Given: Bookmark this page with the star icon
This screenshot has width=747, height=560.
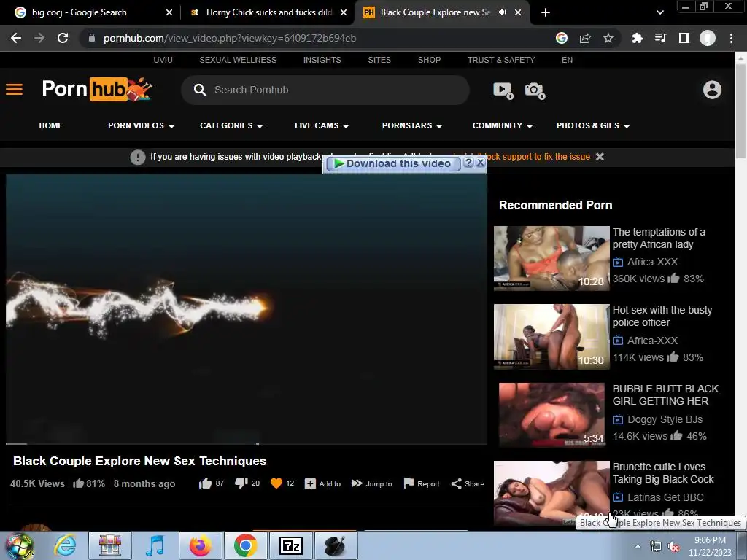Looking at the screenshot, I should (608, 38).
